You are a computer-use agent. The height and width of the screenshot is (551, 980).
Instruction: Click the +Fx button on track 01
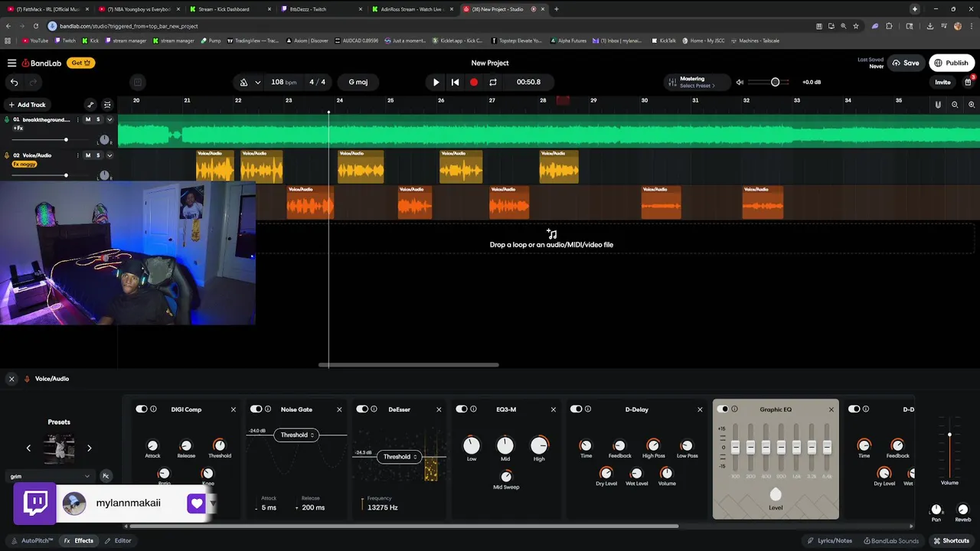pos(18,128)
